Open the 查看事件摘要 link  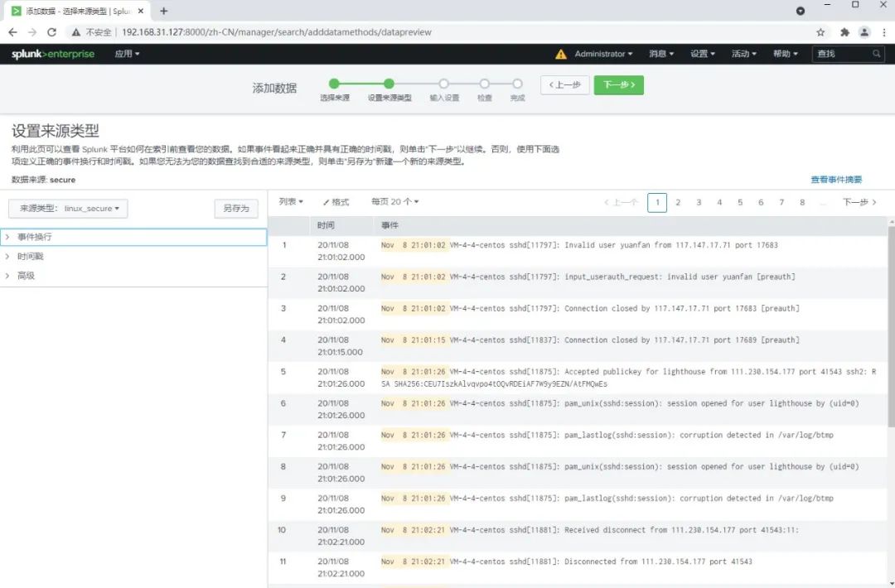tap(836, 180)
